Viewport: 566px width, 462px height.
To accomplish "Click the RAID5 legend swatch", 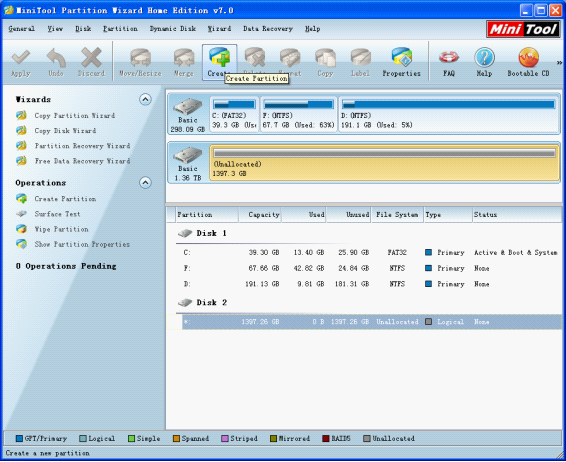I will tap(326, 439).
